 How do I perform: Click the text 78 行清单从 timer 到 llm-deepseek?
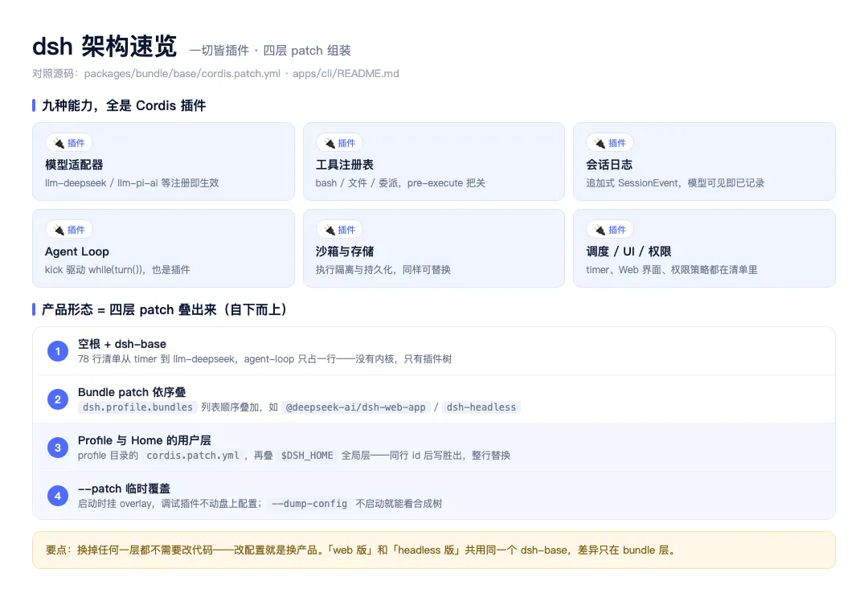[x=158, y=359]
